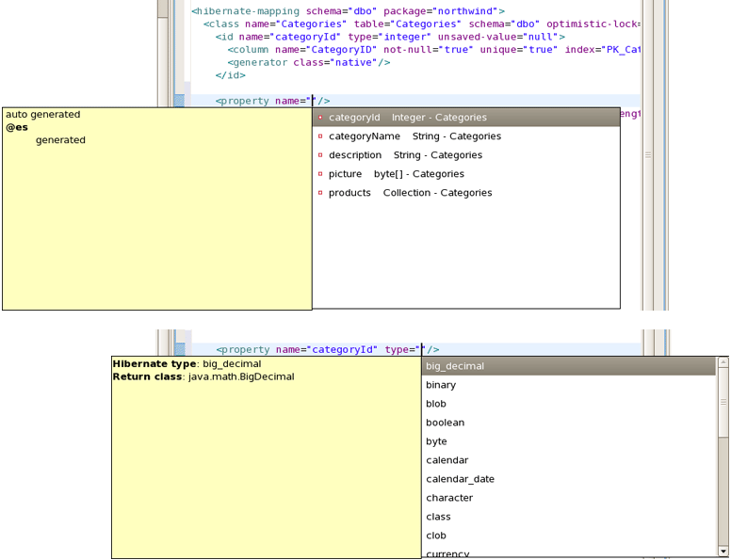731x560 pixels.
Task: Choose character from type list
Action: coord(449,498)
